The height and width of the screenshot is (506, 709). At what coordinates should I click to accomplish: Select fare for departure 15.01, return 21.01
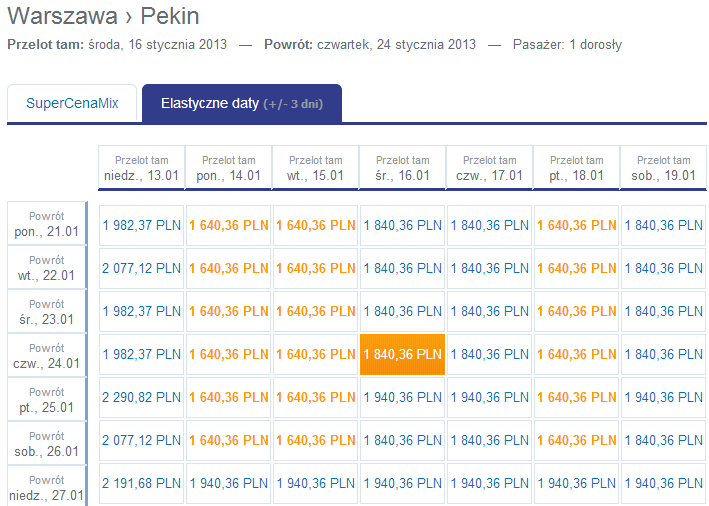pos(315,225)
